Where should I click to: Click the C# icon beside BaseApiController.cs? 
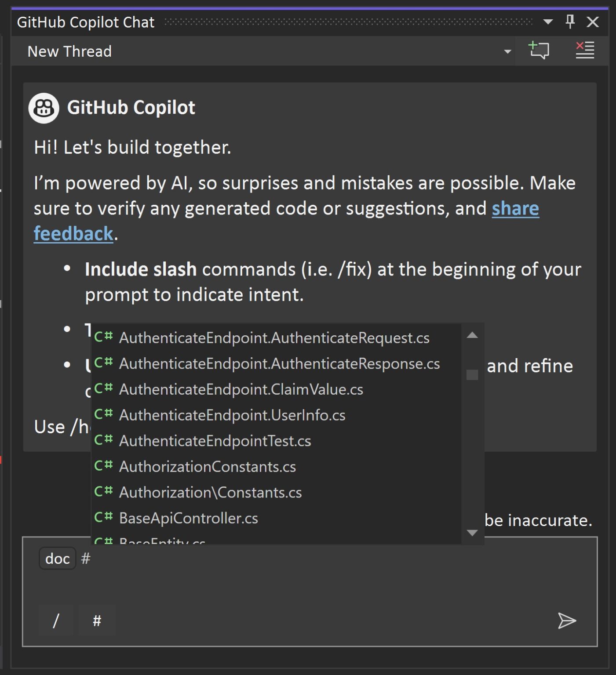point(104,518)
